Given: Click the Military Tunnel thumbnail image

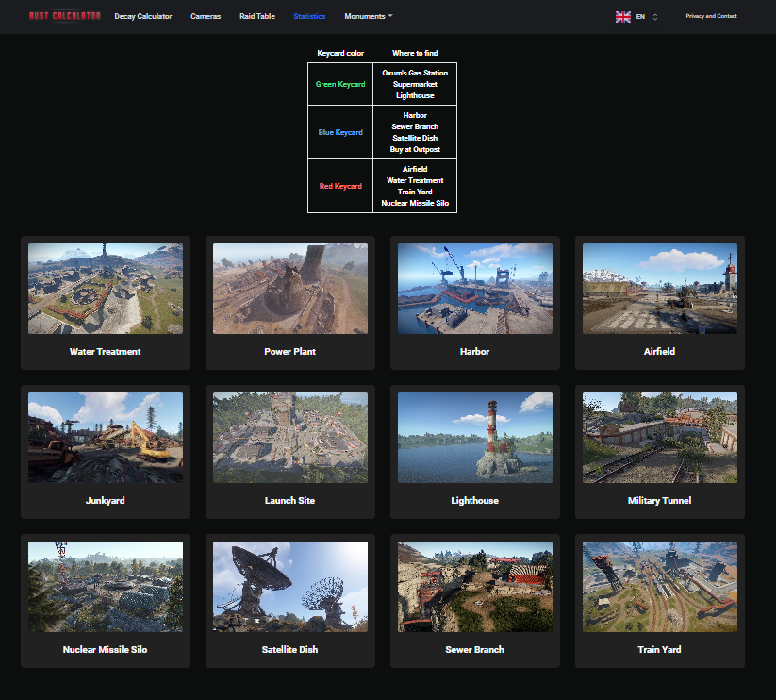Looking at the screenshot, I should [x=660, y=438].
